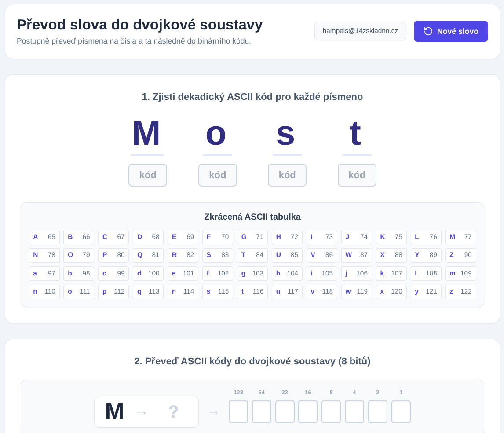Select the 64 bit box
This screenshot has width=504, height=433.
261,411
